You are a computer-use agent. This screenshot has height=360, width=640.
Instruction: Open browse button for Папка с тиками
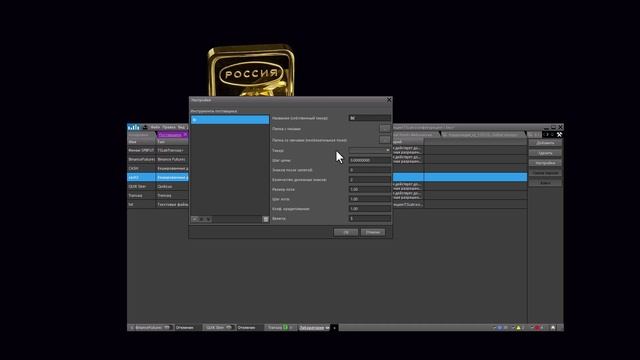(x=384, y=129)
